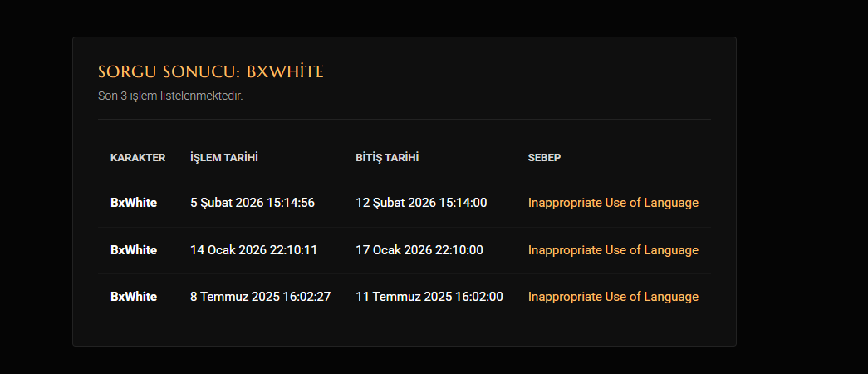Open first row's Inappropriate Use of Language reason
This screenshot has width=868, height=374.
[x=613, y=203]
